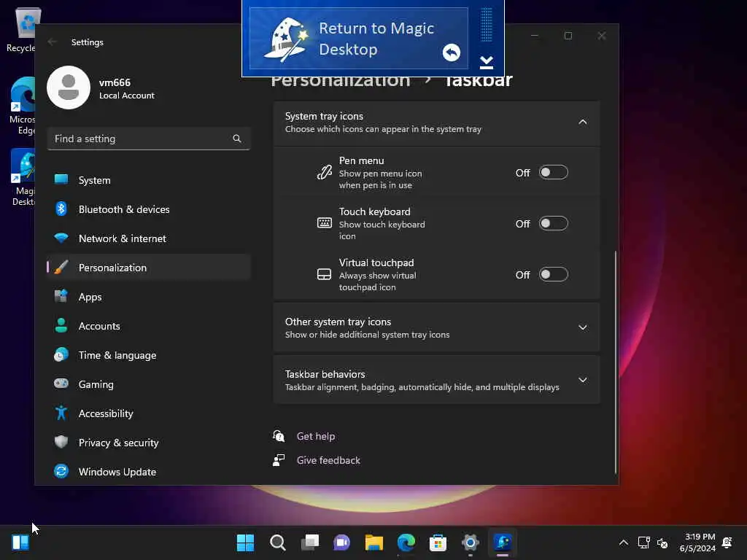Image resolution: width=747 pixels, height=560 pixels.
Task: Open Accounts settings
Action: (149, 326)
